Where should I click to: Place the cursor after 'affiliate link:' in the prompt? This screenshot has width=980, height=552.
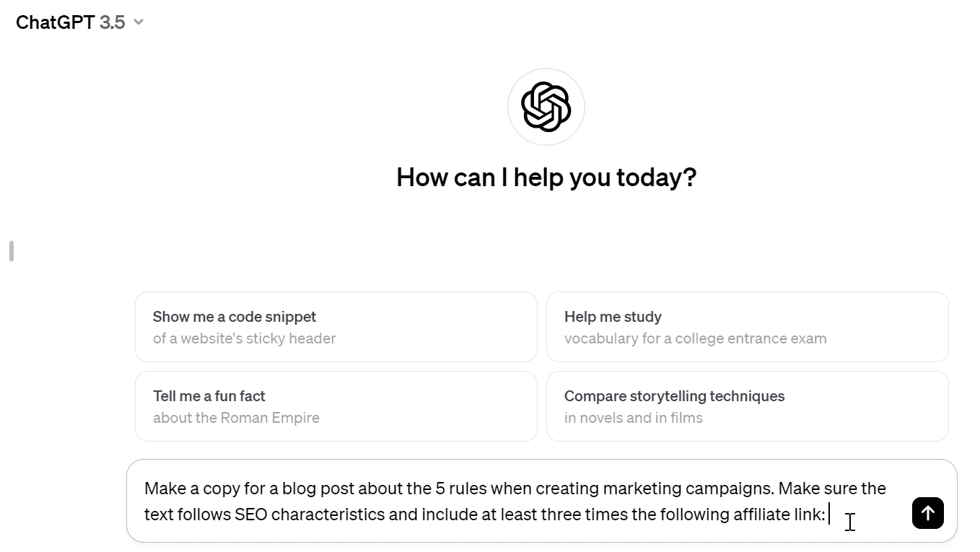click(827, 514)
